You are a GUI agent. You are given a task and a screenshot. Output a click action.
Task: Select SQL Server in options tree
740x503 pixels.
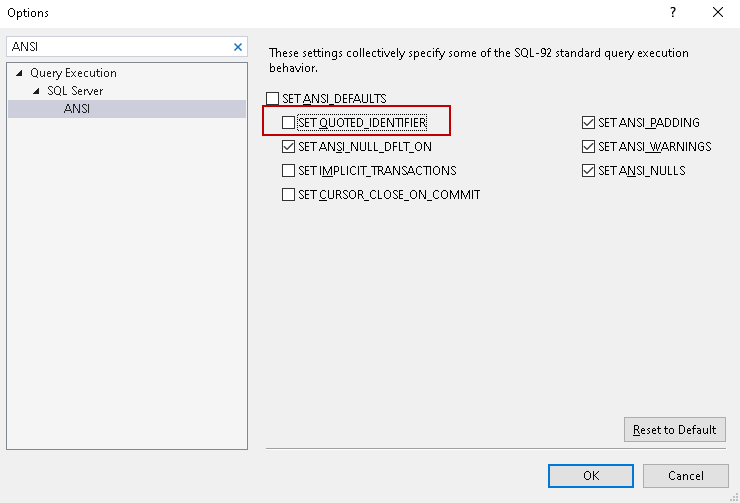click(75, 91)
